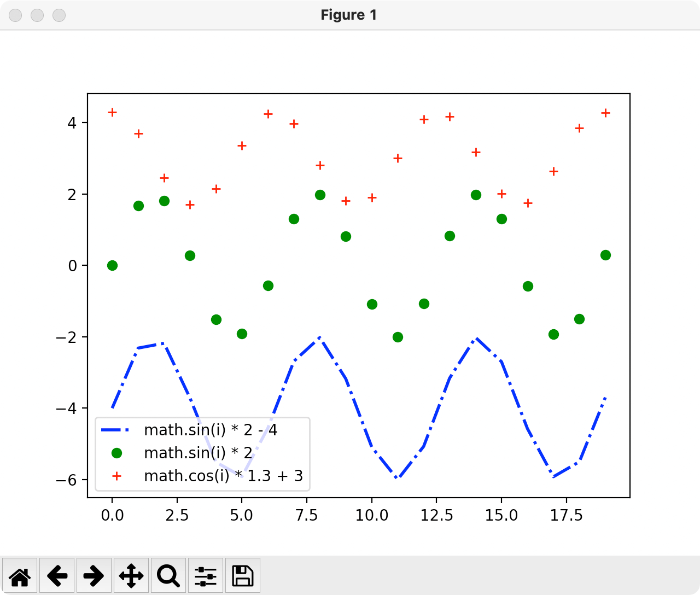Click legend label 'math.cos(i) * 1.3 + 3'

223,476
